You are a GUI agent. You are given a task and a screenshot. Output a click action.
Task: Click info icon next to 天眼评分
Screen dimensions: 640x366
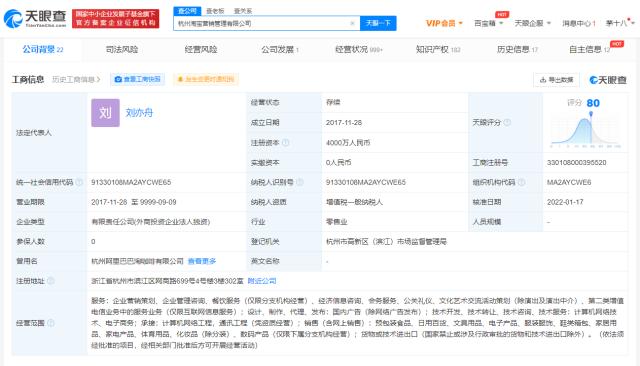[x=507, y=122]
